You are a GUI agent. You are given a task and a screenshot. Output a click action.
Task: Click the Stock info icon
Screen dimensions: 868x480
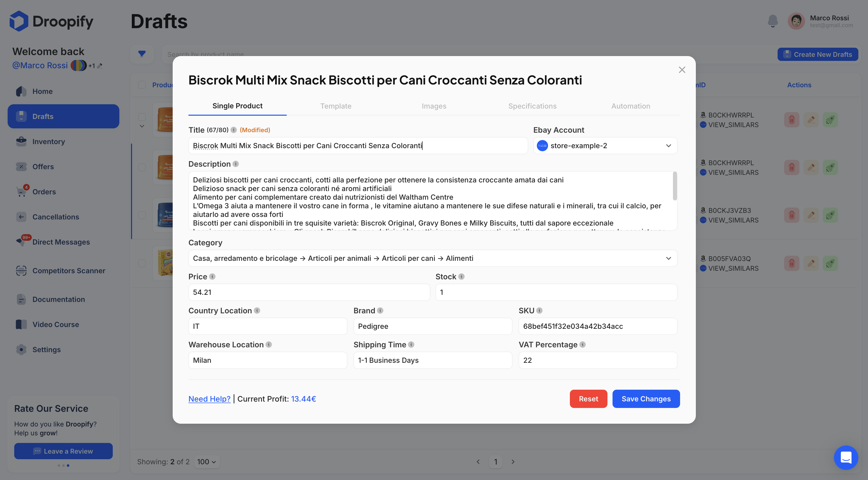coord(461,276)
